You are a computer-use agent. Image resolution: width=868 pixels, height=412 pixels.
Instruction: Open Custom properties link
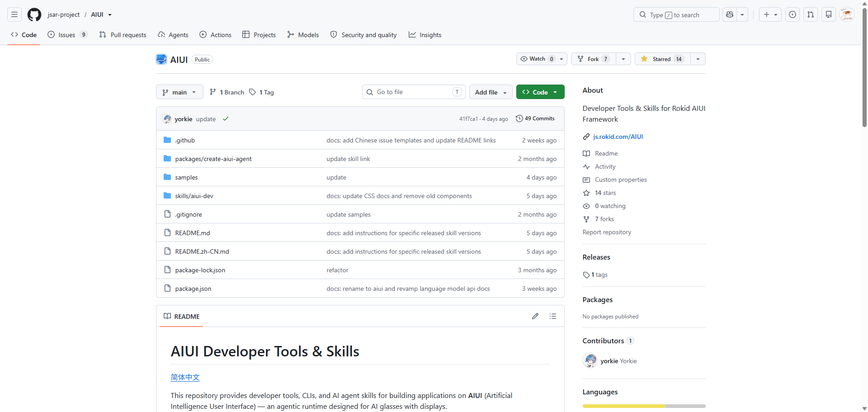(621, 180)
